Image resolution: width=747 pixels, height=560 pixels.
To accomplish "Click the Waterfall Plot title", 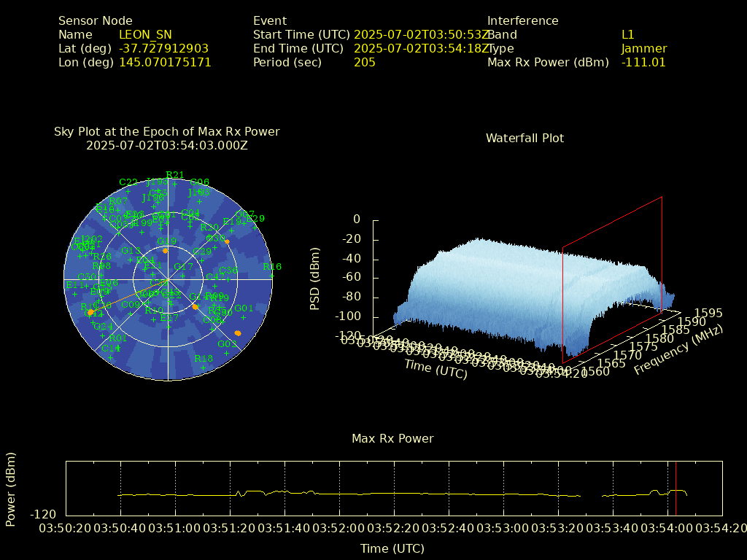I will click(525, 138).
